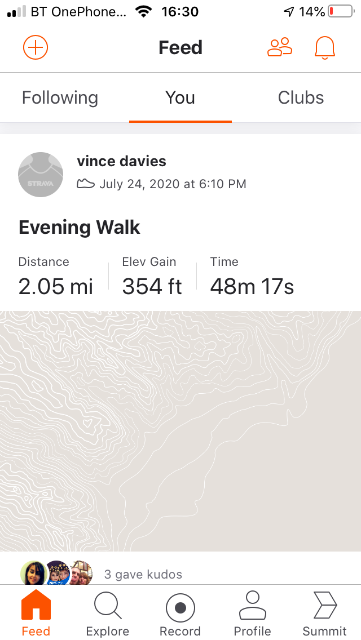The image size is (361, 640).
Task: Open the notifications bell
Action: tap(325, 48)
